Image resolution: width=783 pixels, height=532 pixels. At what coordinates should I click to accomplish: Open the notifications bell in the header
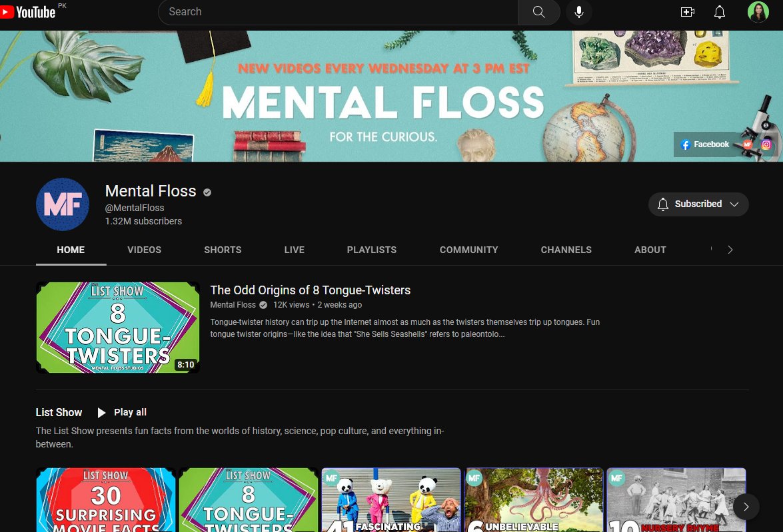pyautogui.click(x=719, y=12)
